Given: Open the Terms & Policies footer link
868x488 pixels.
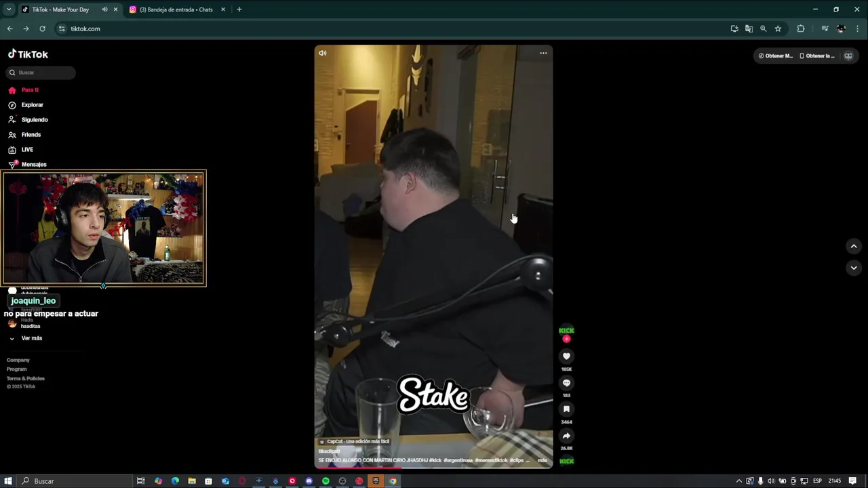Looking at the screenshot, I should [x=26, y=378].
